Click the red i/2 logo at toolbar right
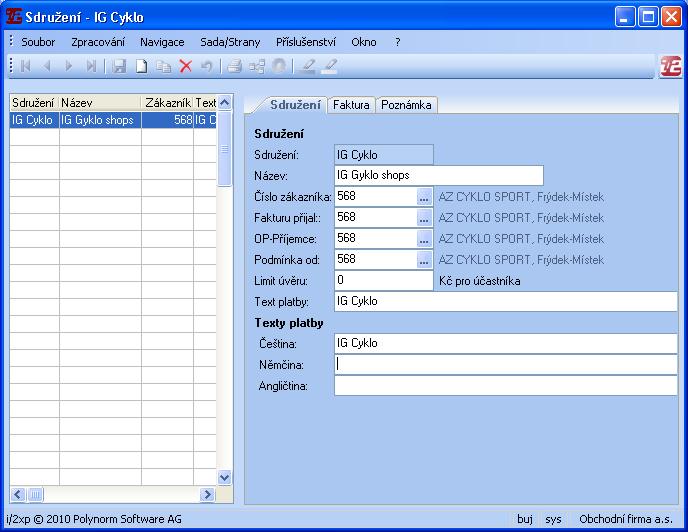This screenshot has width=688, height=532. click(x=670, y=67)
